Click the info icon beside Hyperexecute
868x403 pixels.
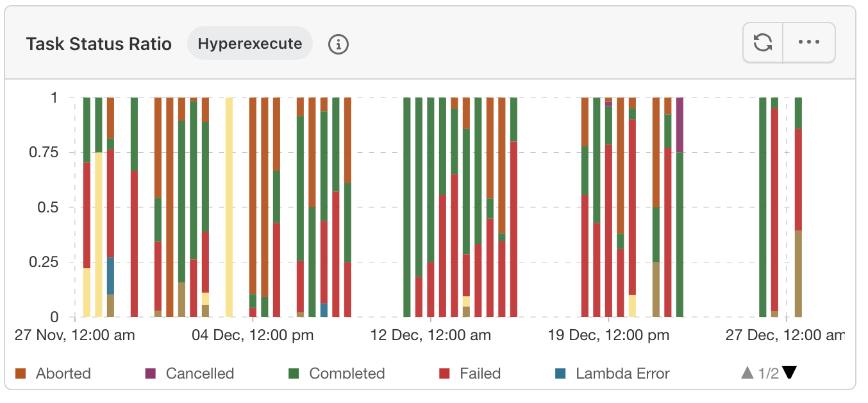click(338, 44)
